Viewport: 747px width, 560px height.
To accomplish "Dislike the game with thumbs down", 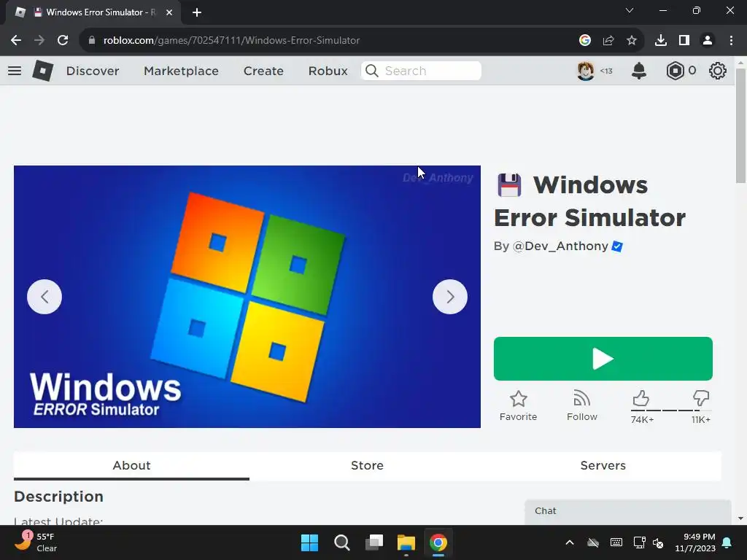I will click(x=701, y=398).
